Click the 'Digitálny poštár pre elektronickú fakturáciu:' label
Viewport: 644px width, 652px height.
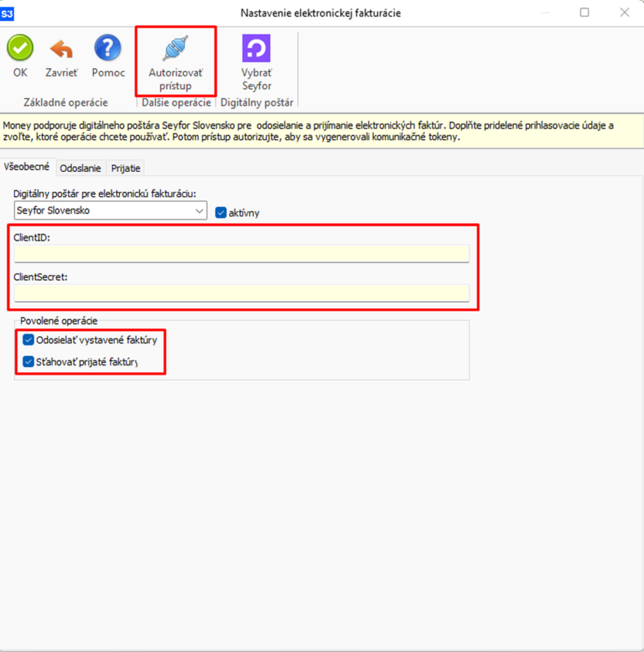click(105, 194)
